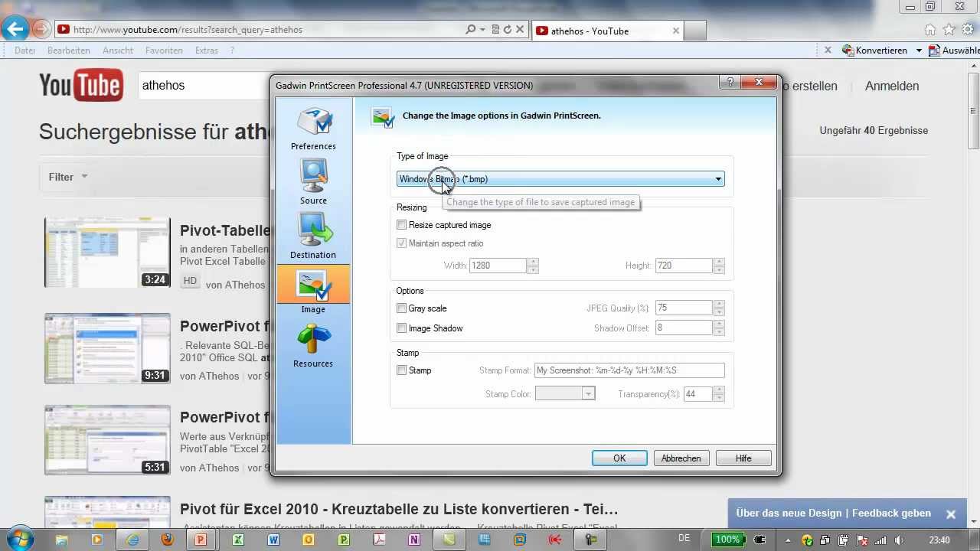The width and height of the screenshot is (980, 551).
Task: Click the dialog help question-mark button
Action: (x=729, y=82)
